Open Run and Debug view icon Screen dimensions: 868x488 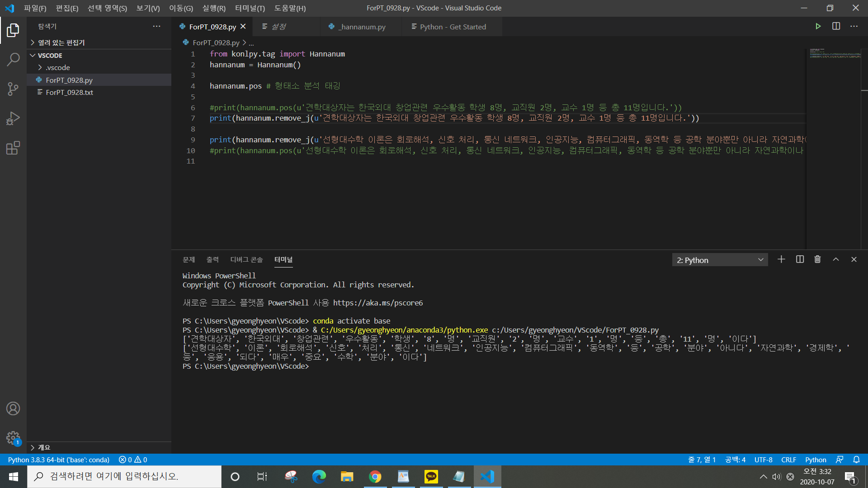coord(13,118)
